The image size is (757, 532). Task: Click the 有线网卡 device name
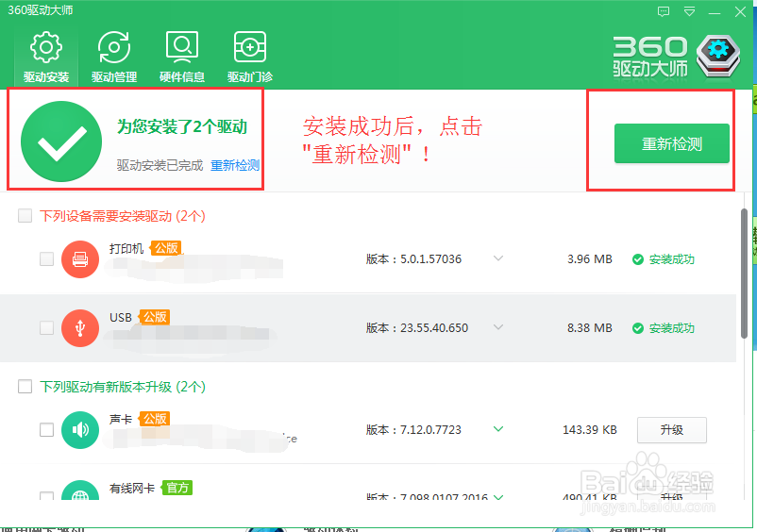(x=132, y=488)
